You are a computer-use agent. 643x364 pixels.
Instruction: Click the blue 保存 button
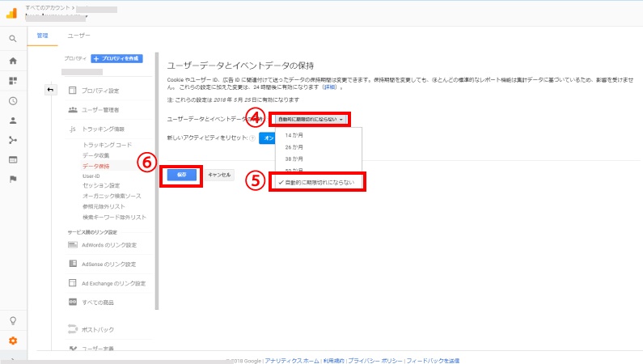coord(181,175)
